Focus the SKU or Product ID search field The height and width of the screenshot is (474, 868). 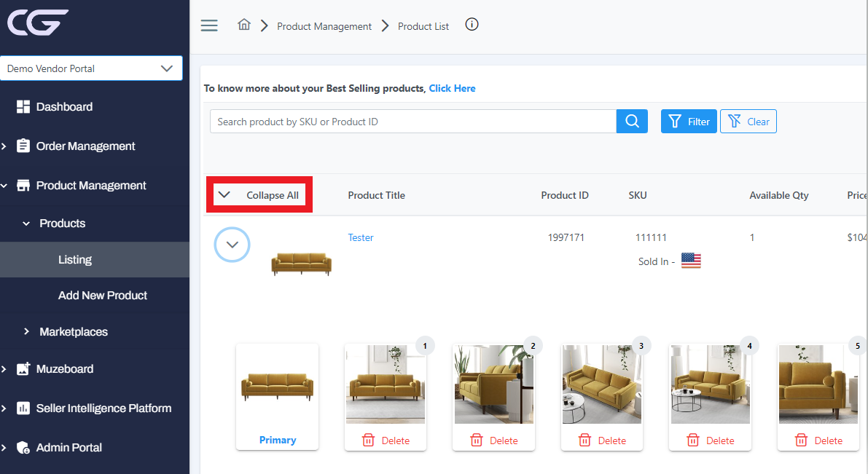tap(413, 121)
